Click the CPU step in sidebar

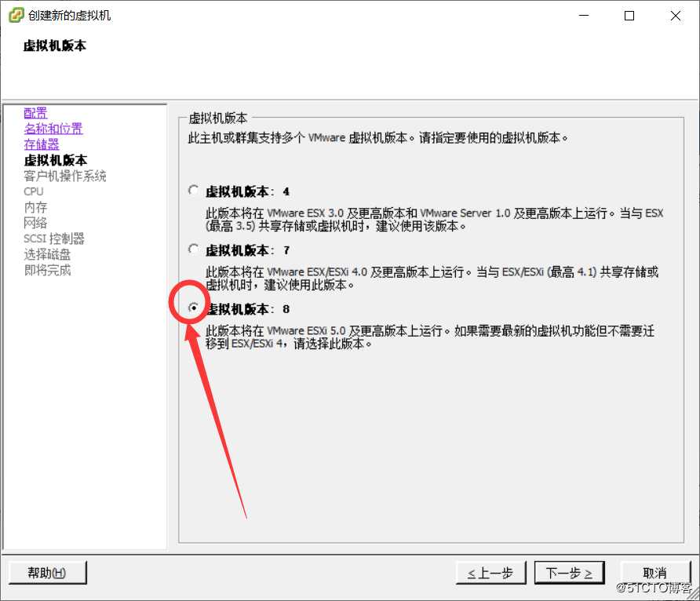point(34,191)
